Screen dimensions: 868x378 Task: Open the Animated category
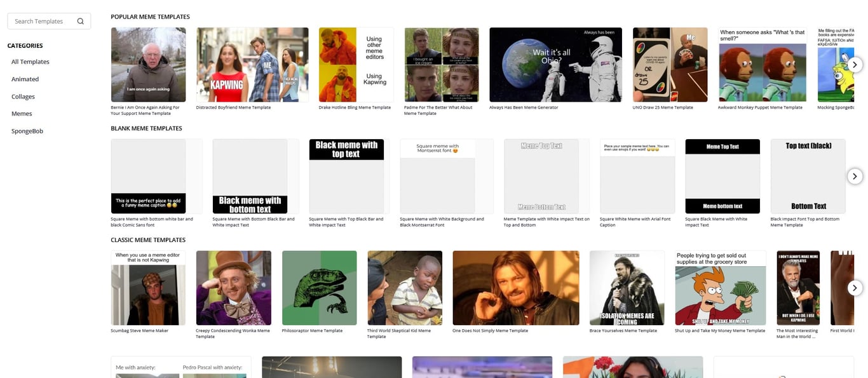coord(25,79)
